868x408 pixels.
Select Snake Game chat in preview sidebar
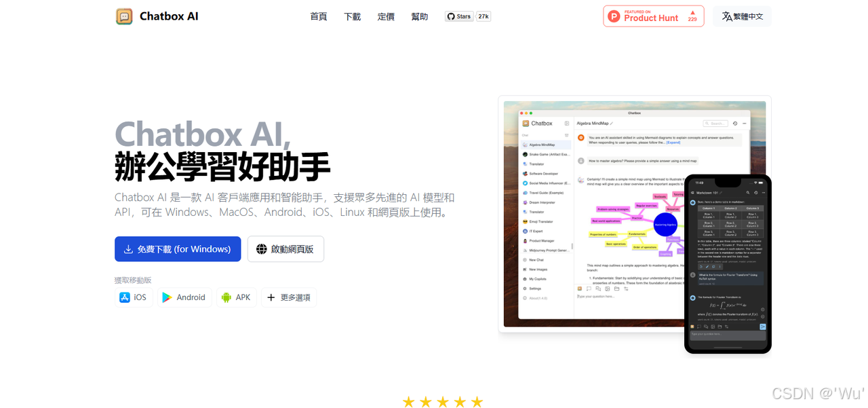click(x=546, y=154)
